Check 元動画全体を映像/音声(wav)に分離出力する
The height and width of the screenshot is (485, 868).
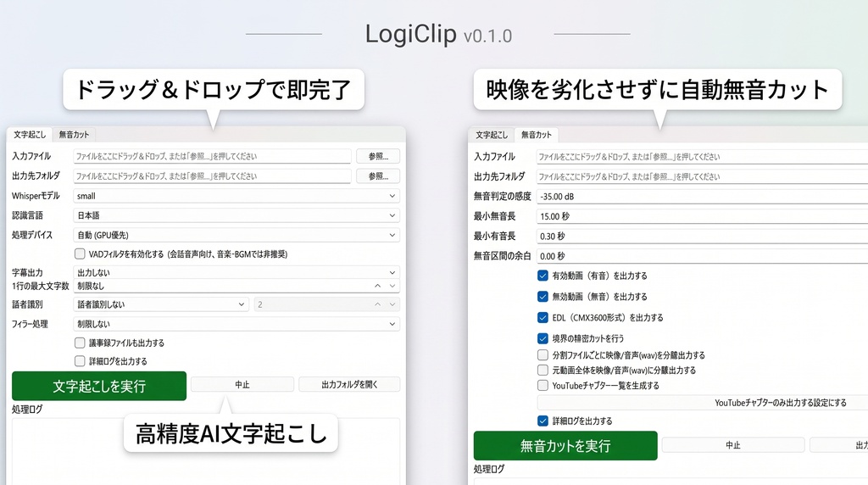click(542, 370)
